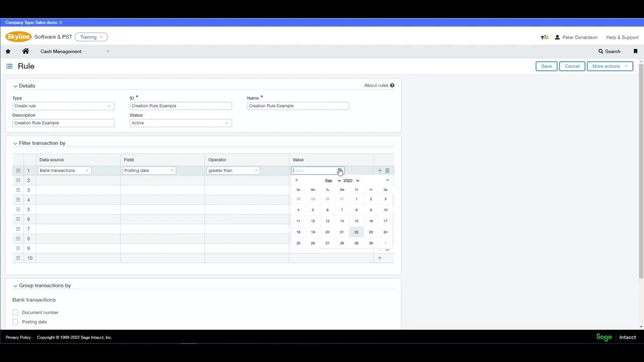Open the Cash Management menu
The width and height of the screenshot is (644, 362).
coord(75,51)
